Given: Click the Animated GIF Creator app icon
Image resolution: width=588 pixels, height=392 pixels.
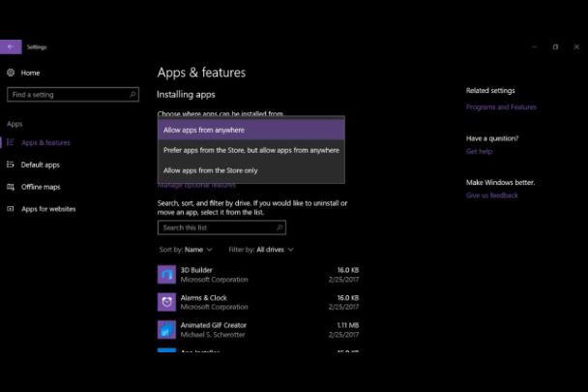Looking at the screenshot, I should [x=166, y=330].
